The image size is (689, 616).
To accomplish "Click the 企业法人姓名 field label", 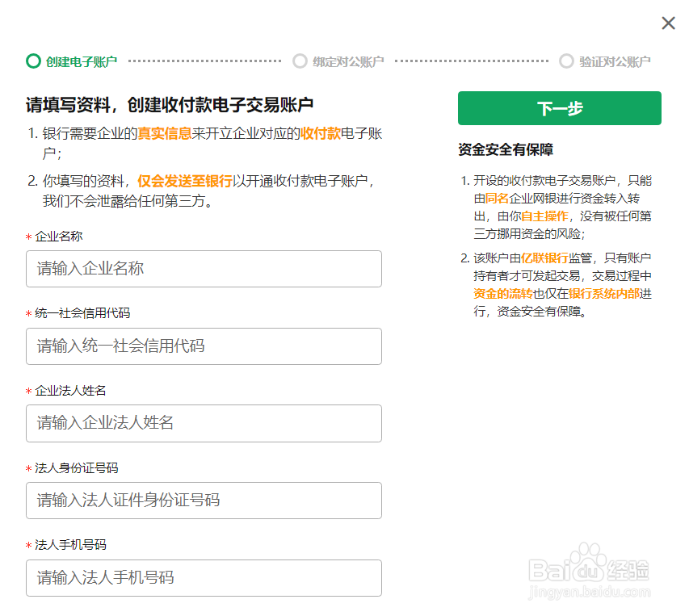I will point(70,390).
